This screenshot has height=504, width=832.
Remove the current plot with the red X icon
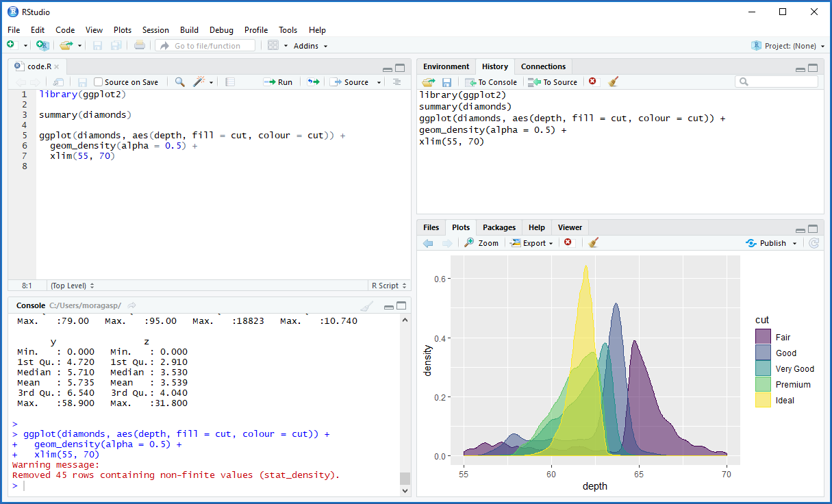point(568,242)
